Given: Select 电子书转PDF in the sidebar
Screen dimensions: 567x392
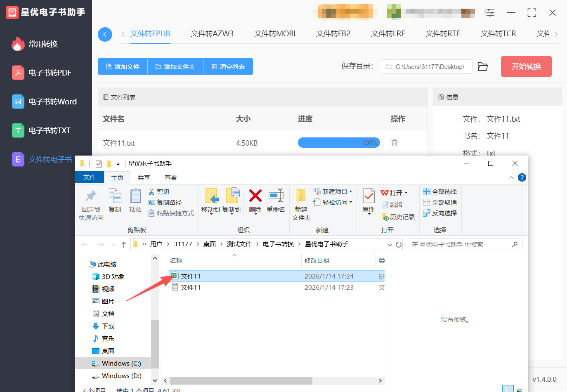Looking at the screenshot, I should [x=42, y=73].
